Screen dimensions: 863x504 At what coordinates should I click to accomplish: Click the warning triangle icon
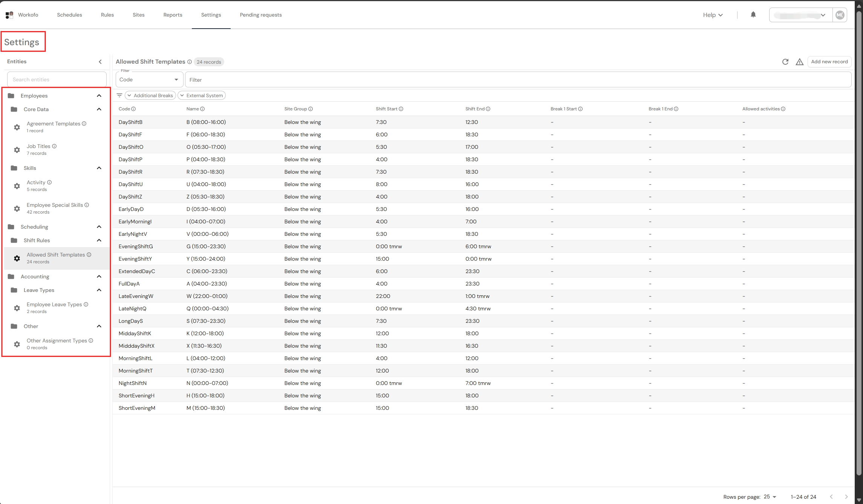(x=799, y=62)
